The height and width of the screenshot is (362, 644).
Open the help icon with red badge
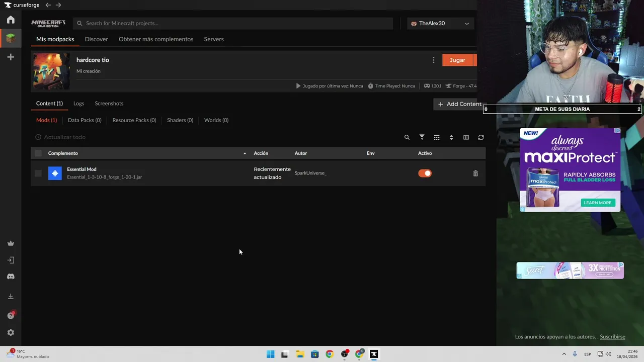click(11, 315)
